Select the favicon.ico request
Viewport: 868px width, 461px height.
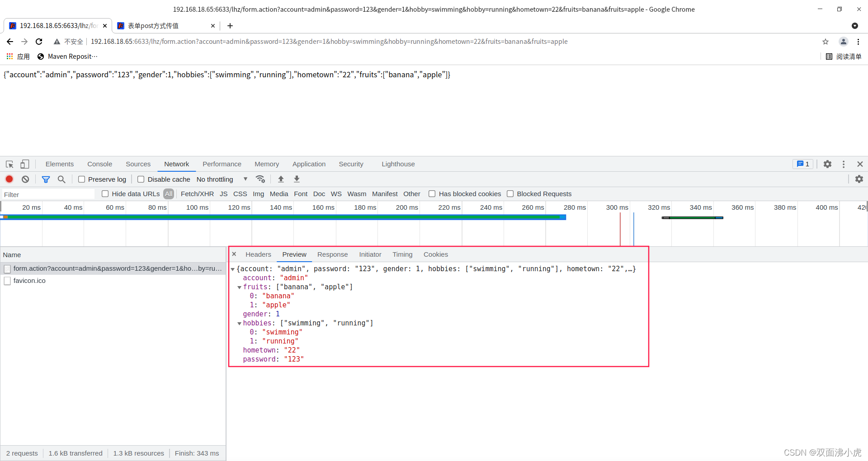pyautogui.click(x=29, y=281)
